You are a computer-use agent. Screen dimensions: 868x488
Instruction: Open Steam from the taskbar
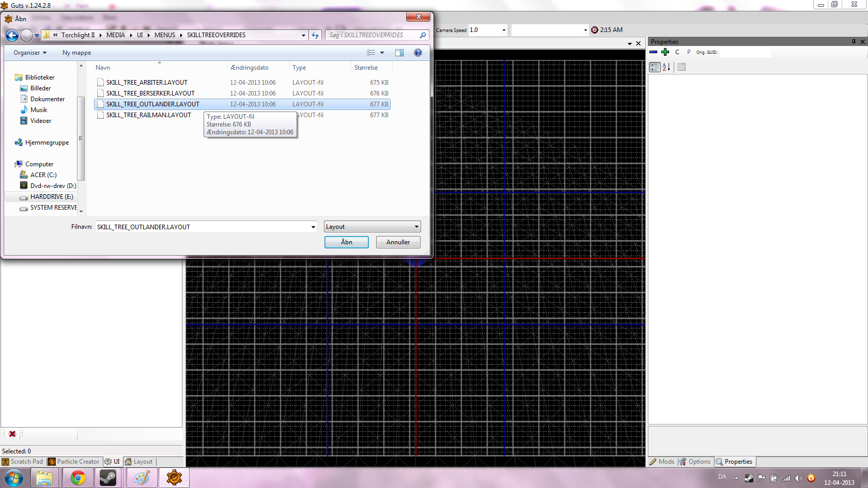tap(108, 478)
